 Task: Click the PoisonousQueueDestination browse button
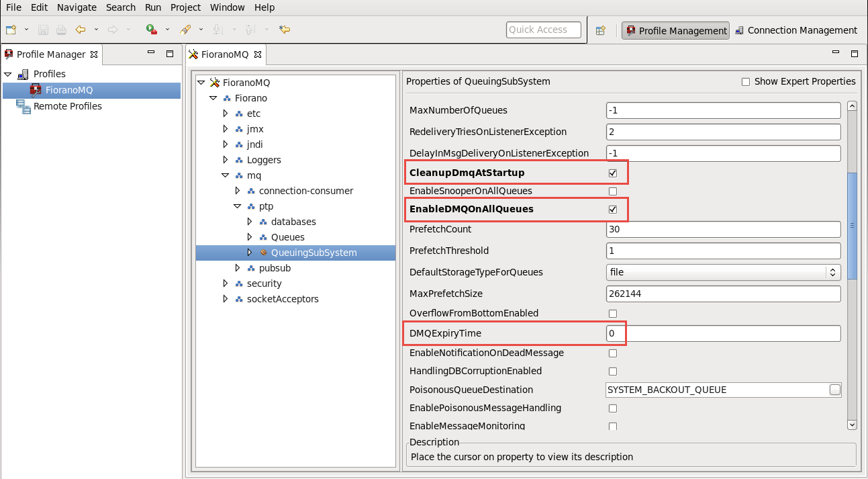[834, 390]
